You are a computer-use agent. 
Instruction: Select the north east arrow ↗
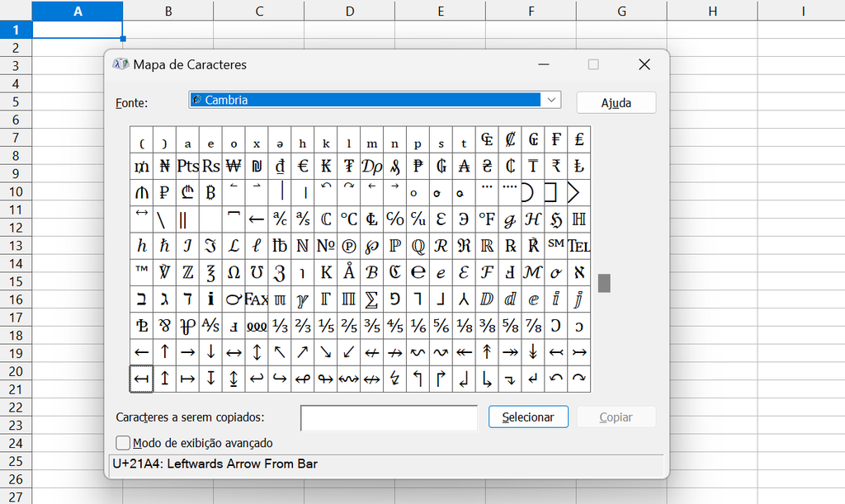point(303,352)
